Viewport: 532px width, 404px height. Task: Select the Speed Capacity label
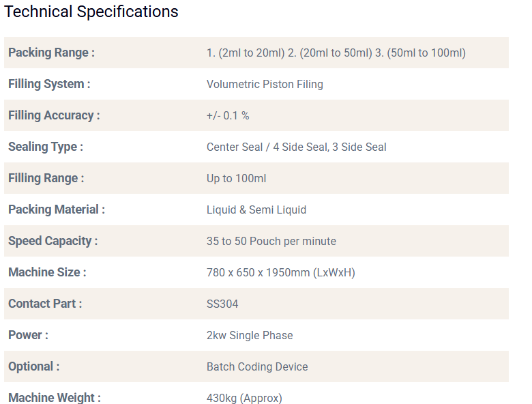tap(53, 241)
